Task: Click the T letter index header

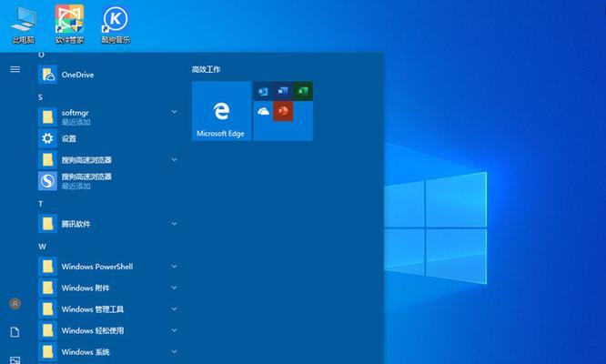Action: tap(40, 204)
